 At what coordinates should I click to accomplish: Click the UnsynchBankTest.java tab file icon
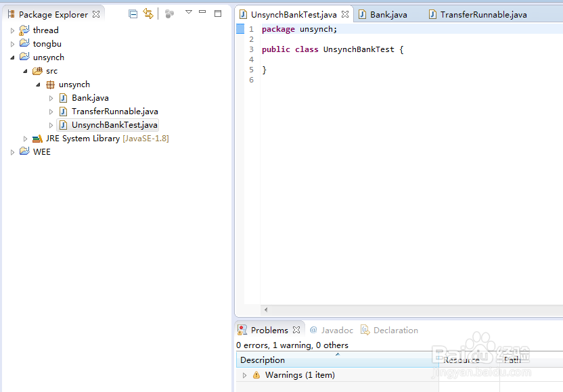(243, 14)
